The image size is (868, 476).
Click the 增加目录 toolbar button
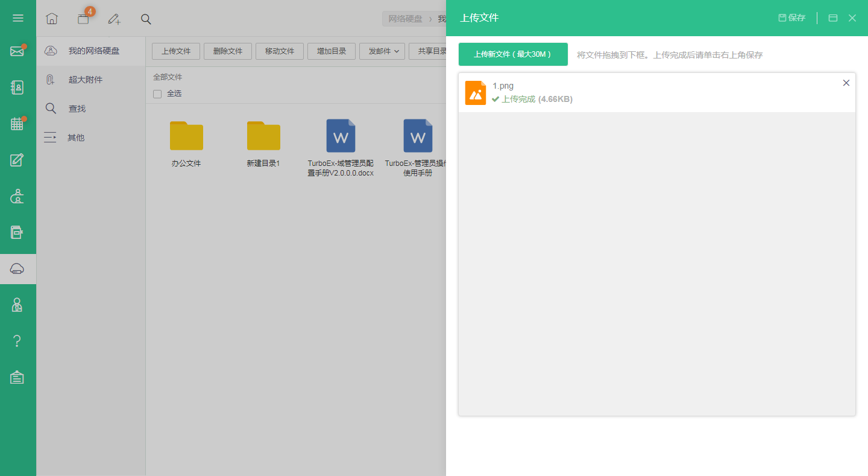(332, 51)
